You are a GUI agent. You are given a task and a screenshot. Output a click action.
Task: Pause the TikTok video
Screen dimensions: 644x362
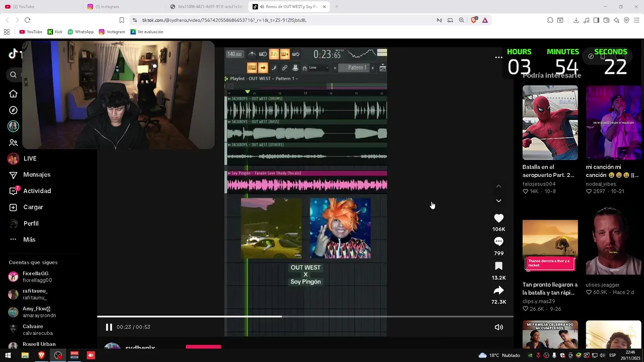[x=109, y=327]
